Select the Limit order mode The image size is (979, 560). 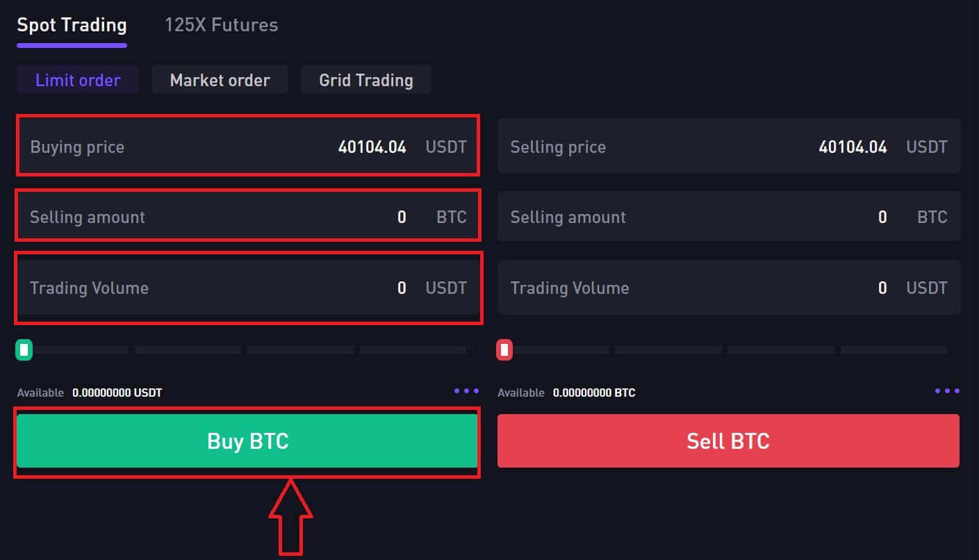(x=77, y=79)
